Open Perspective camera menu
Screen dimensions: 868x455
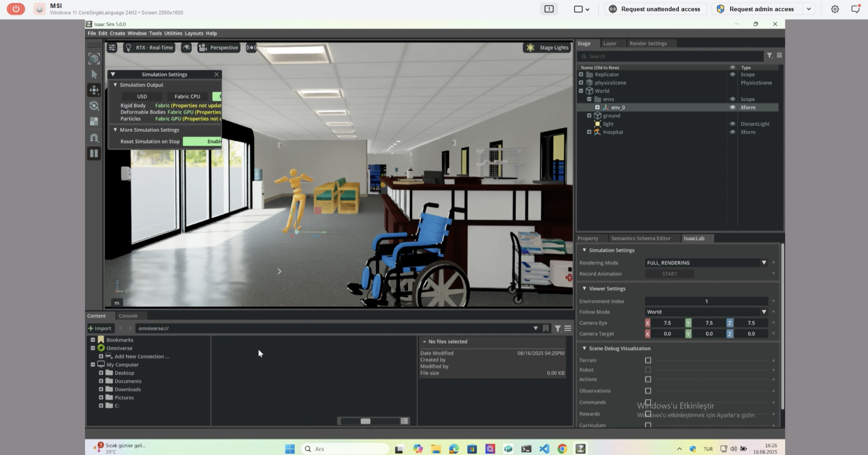pos(219,48)
